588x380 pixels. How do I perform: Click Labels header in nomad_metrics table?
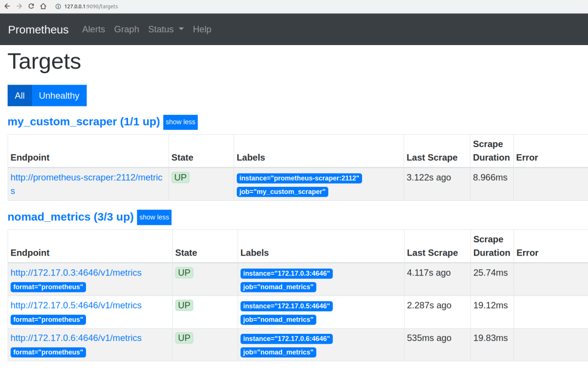(x=255, y=253)
